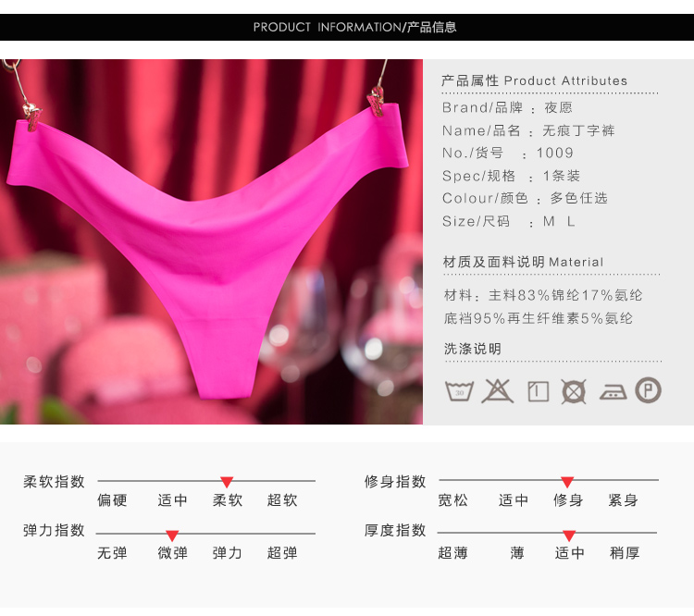Image resolution: width=694 pixels, height=616 pixels.
Task: Click the 洗涤说明 heading
Action: point(473,349)
